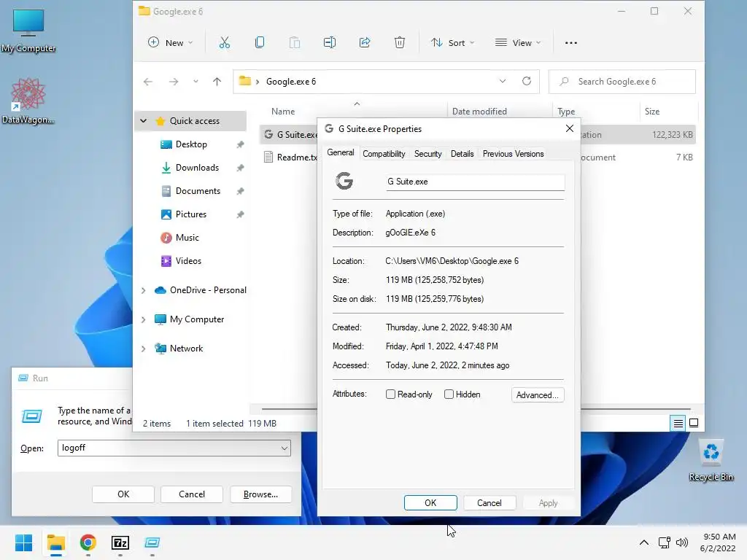Click the Copy icon in Explorer toolbar

point(260,43)
